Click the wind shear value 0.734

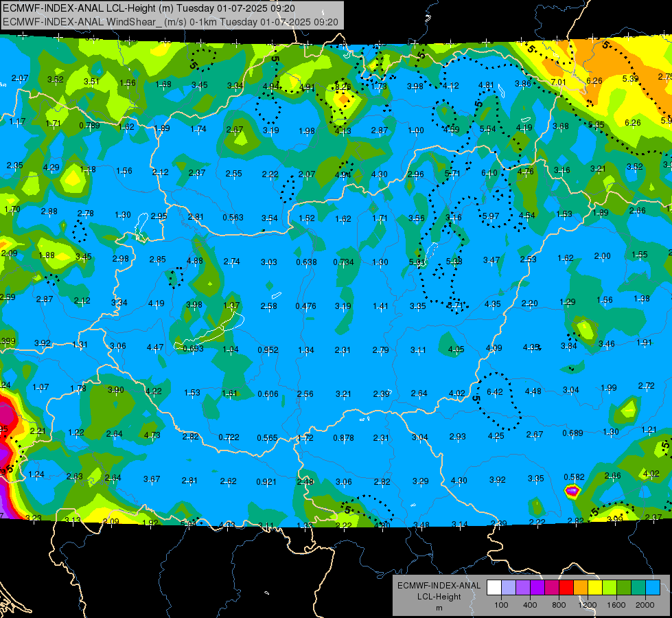click(x=344, y=262)
